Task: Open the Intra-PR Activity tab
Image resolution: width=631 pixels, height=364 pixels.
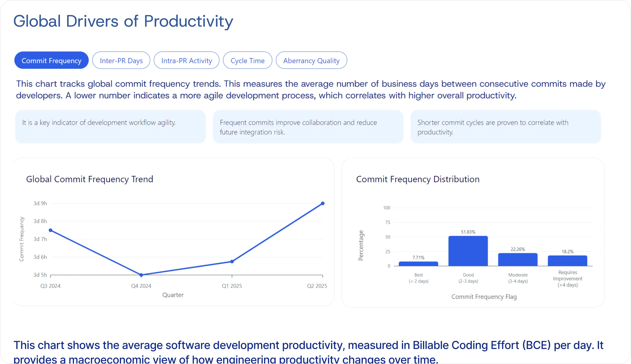Action: [187, 61]
